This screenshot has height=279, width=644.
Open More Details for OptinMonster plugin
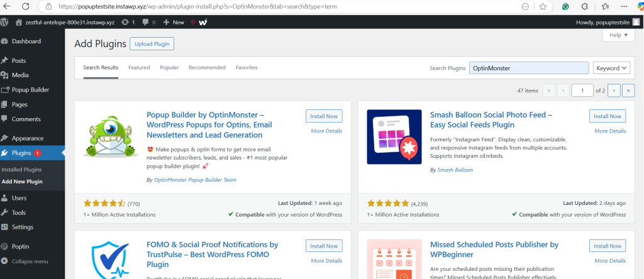(x=326, y=131)
